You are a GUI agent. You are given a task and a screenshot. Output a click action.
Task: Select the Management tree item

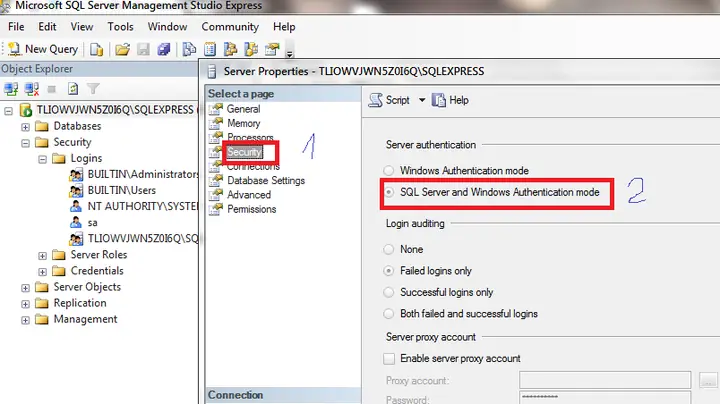coord(85,319)
